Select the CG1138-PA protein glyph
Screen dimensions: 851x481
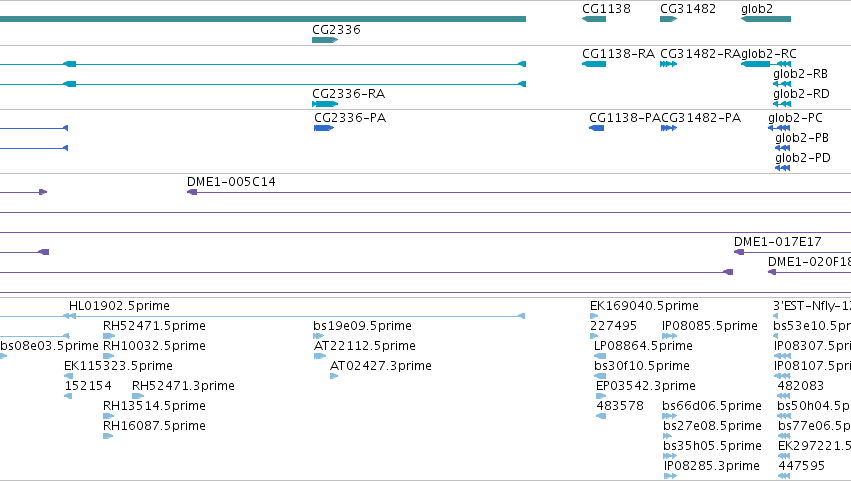click(596, 128)
